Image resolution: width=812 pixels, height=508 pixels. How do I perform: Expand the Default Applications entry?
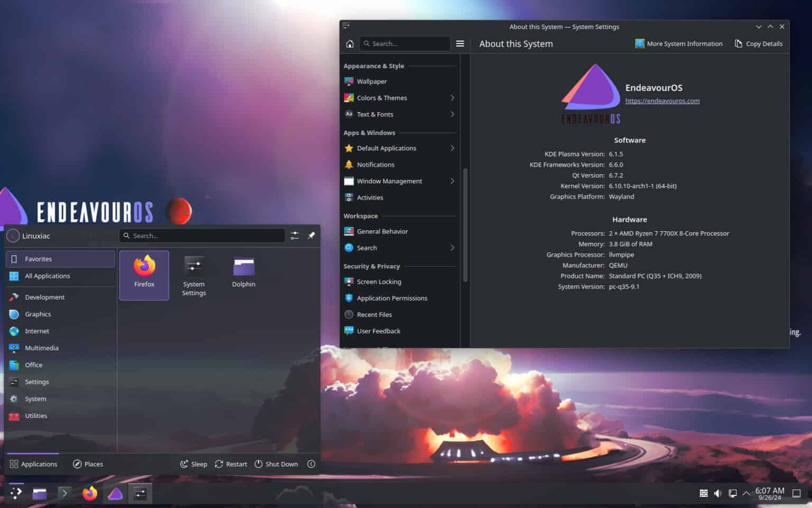tap(386, 148)
